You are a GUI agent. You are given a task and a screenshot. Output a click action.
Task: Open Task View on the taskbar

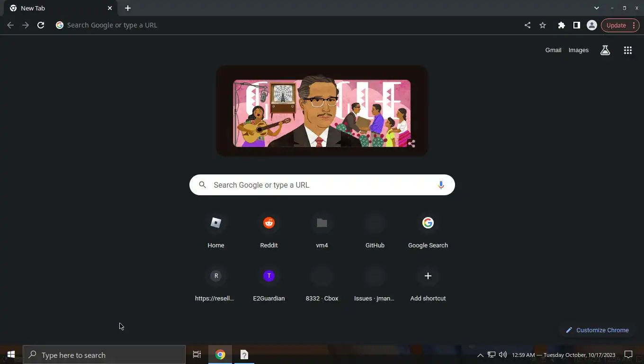pos(197,355)
